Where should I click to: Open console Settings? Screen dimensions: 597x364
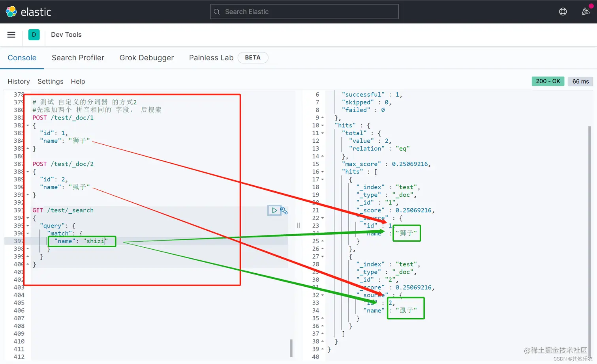(x=50, y=81)
